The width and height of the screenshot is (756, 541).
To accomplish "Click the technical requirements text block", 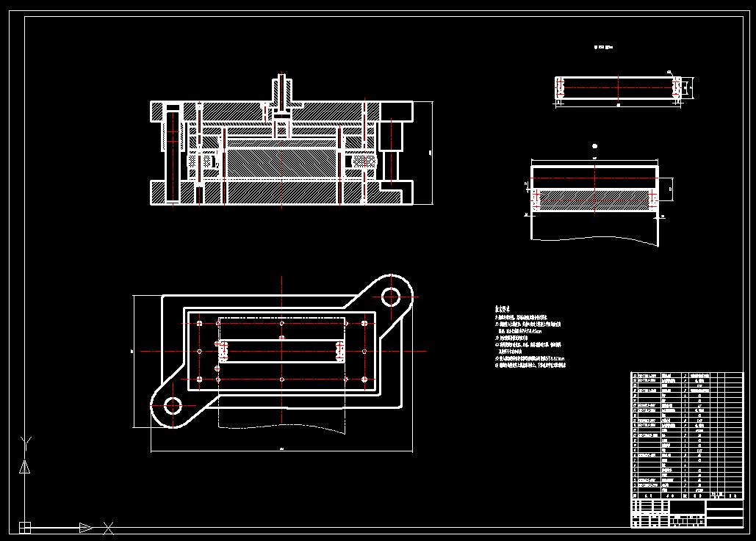I will pyautogui.click(x=530, y=337).
